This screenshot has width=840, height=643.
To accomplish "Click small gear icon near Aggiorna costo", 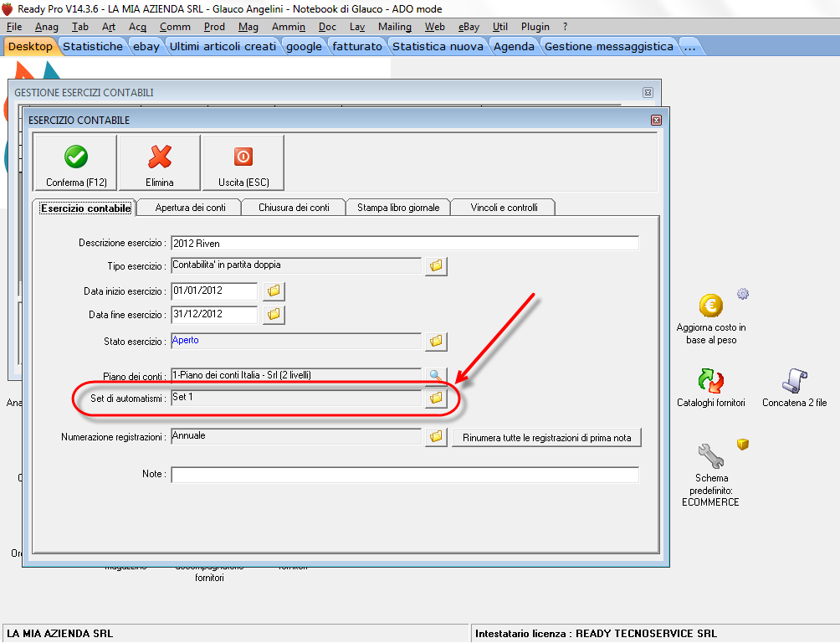I will (742, 294).
